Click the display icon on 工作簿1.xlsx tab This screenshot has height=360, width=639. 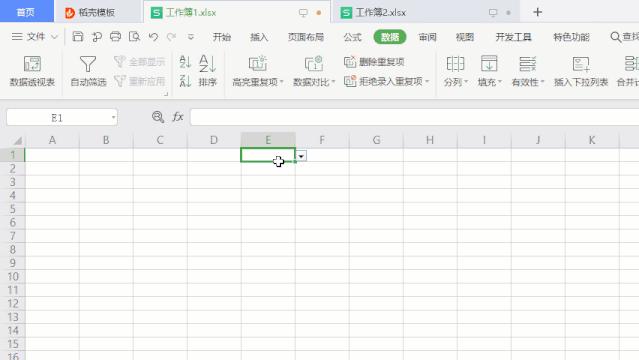pos(303,13)
